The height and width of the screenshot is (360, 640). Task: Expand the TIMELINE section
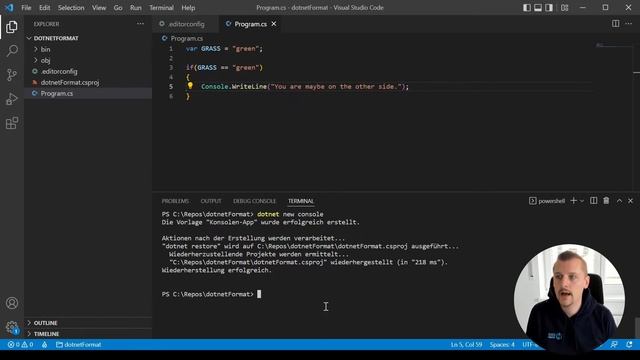(46, 333)
